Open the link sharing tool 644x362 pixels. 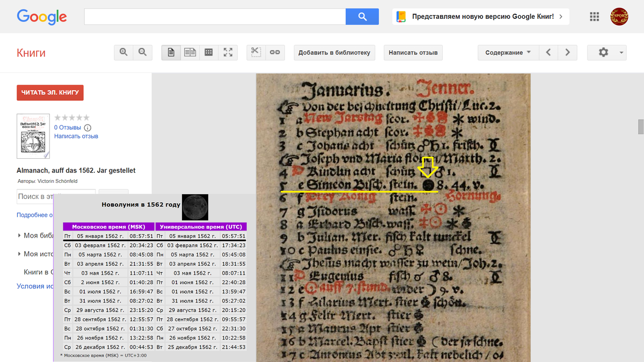click(275, 52)
